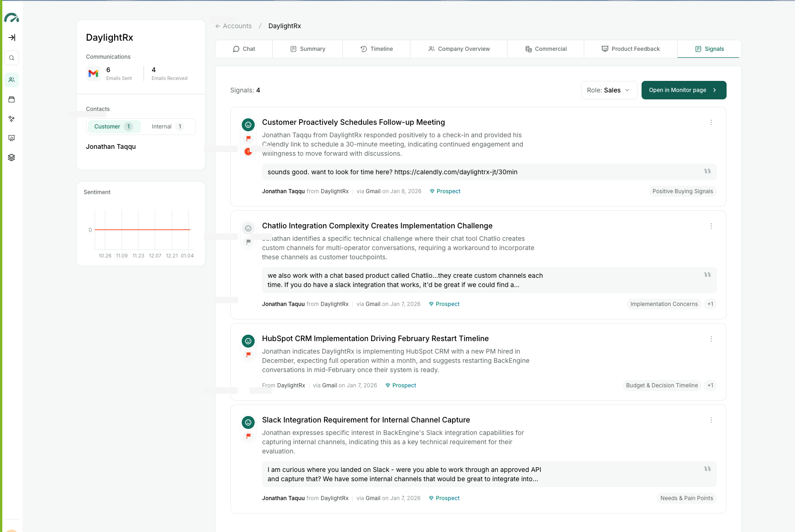The image size is (795, 532).
Task: Open the inbox icon in the sidebar
Action: (12, 99)
